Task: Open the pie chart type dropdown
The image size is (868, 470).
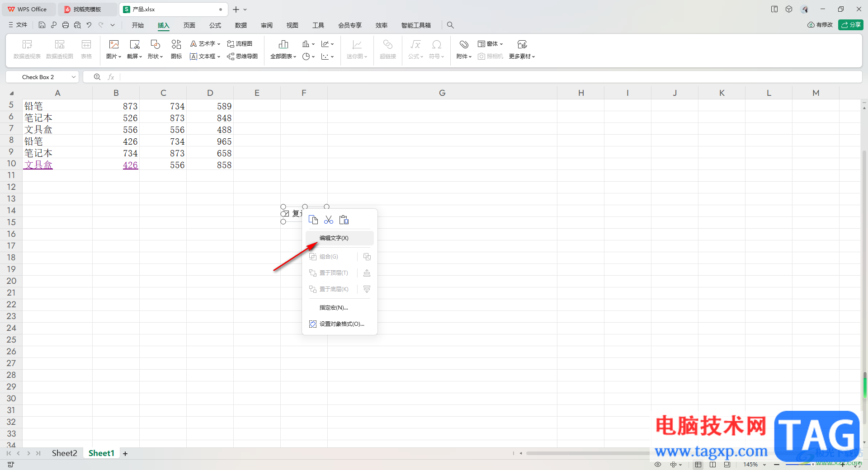Action: coord(308,56)
